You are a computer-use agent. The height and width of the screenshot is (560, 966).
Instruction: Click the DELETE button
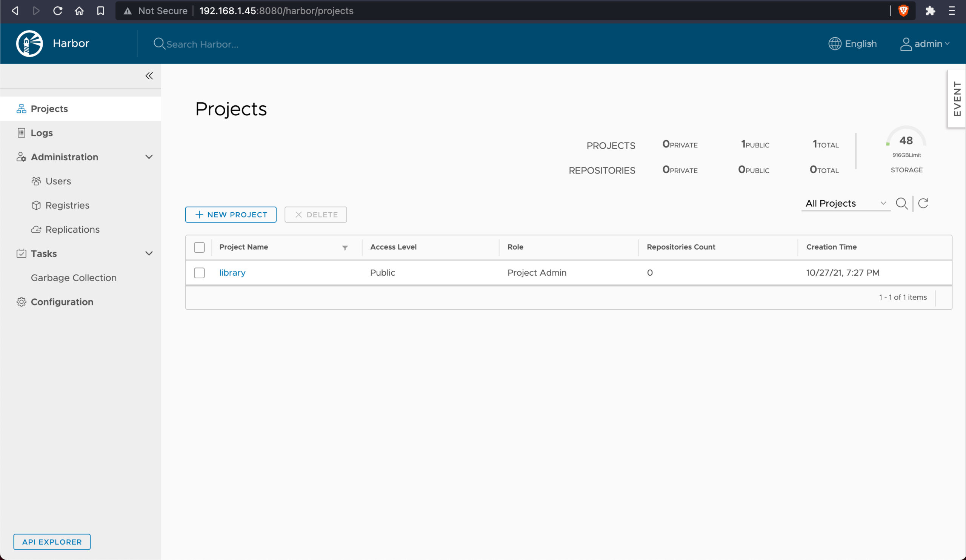315,215
